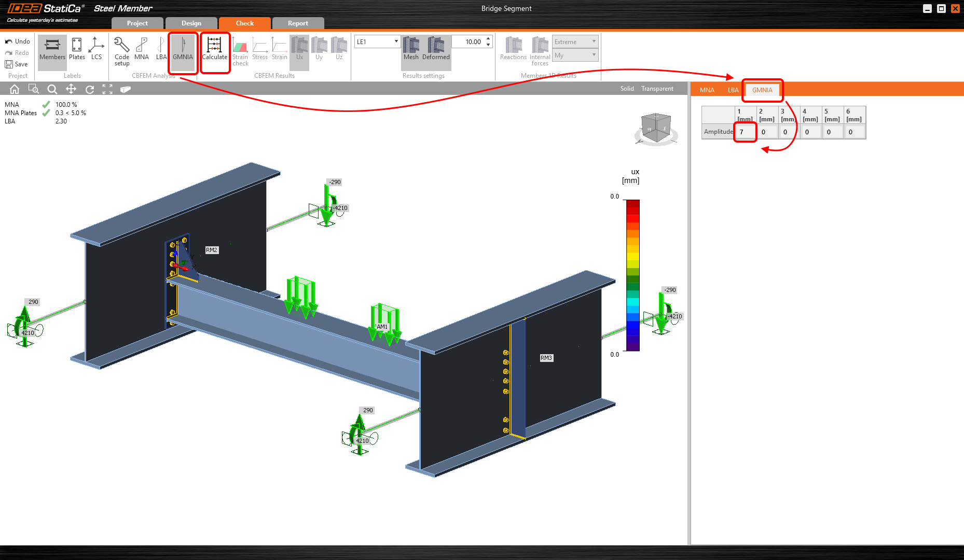964x560 pixels.
Task: Click the Amplitude field for mode 1
Action: (745, 132)
